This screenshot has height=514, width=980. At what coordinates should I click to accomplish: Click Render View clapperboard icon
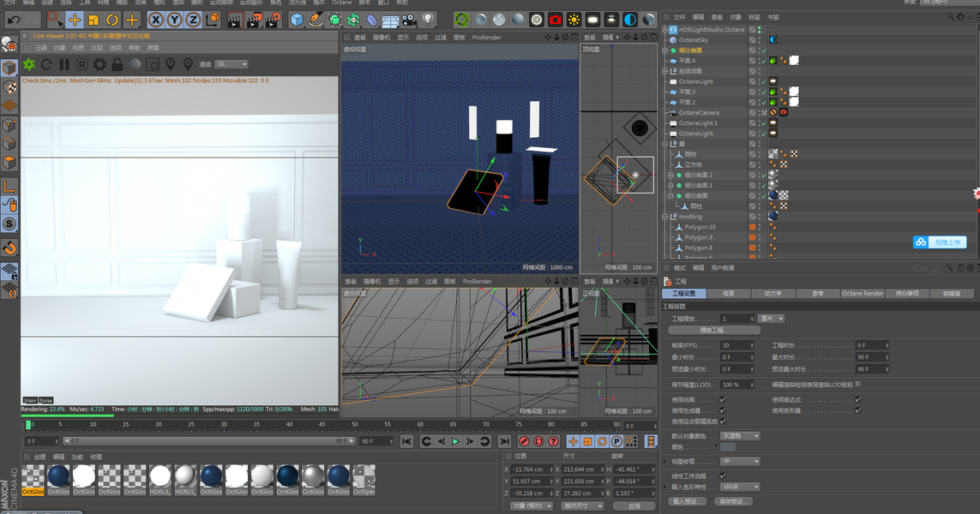[234, 21]
